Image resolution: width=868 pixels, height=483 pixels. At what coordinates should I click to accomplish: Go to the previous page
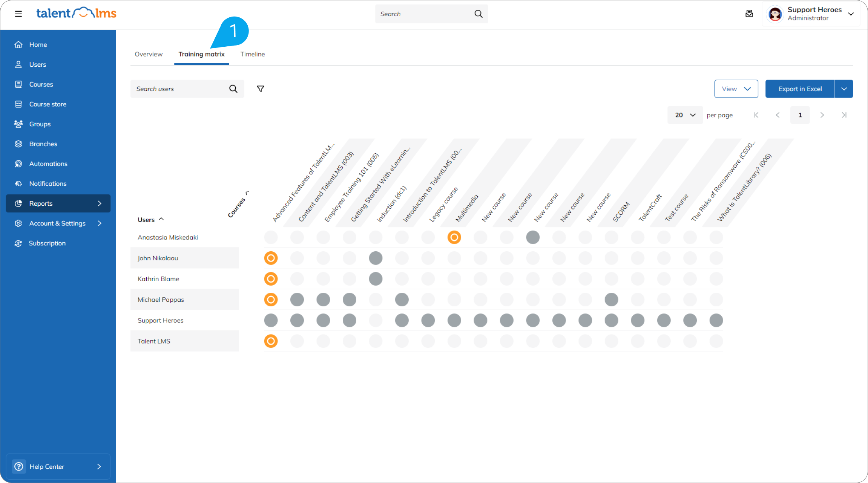778,115
